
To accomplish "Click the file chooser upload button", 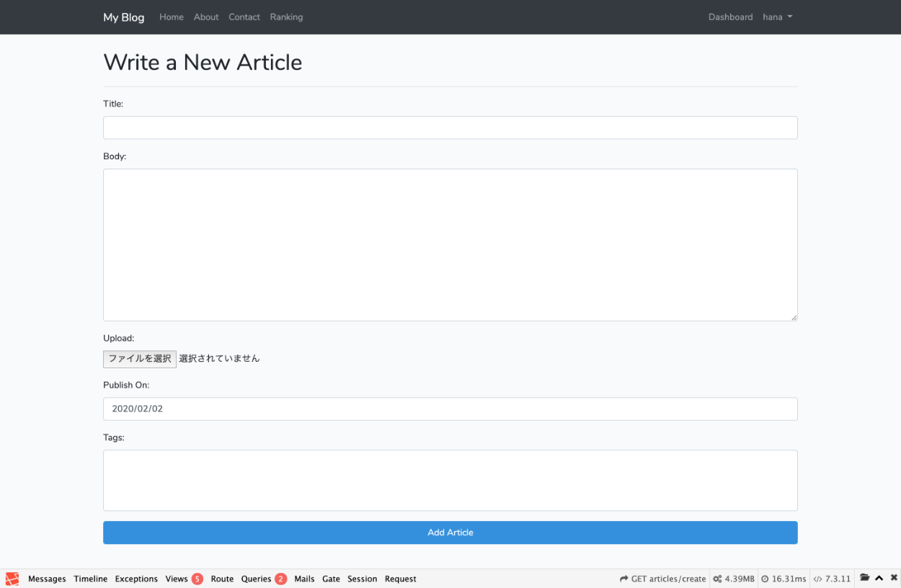I will pos(140,359).
